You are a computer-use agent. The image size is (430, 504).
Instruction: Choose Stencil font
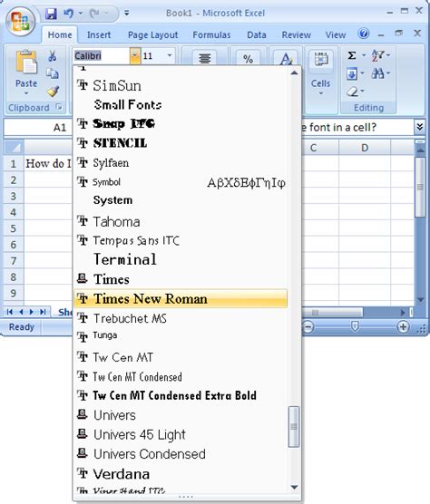(x=181, y=143)
